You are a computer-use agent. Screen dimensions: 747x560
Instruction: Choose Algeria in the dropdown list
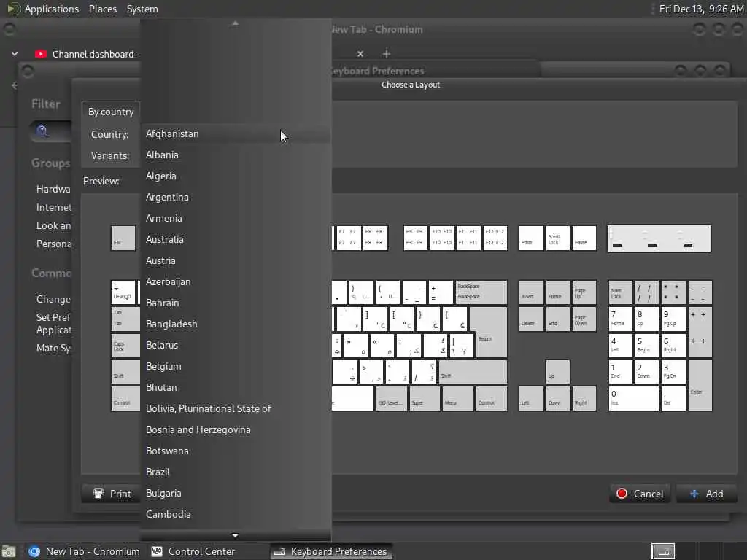236,176
